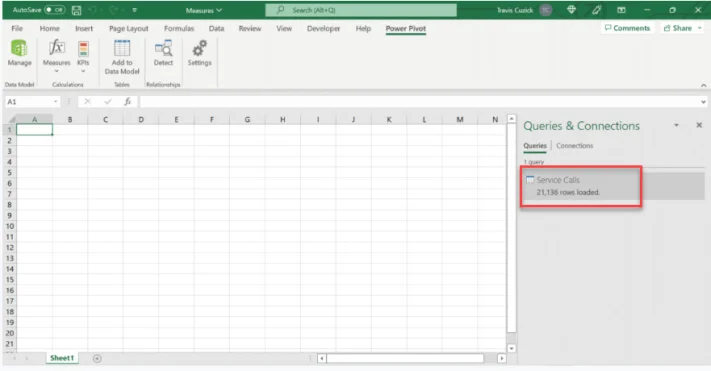
Task: Click the Insert Function fx icon
Action: [x=128, y=102]
